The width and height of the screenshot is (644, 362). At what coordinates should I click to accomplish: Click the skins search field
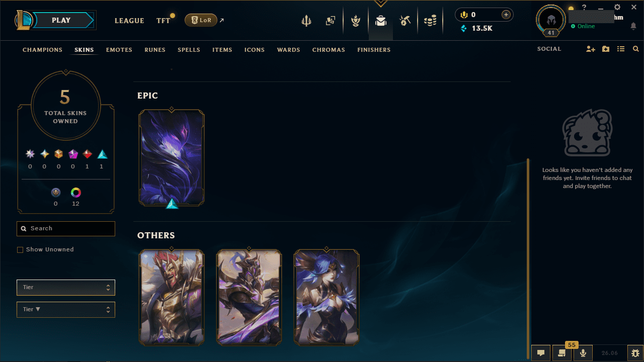[x=66, y=229]
